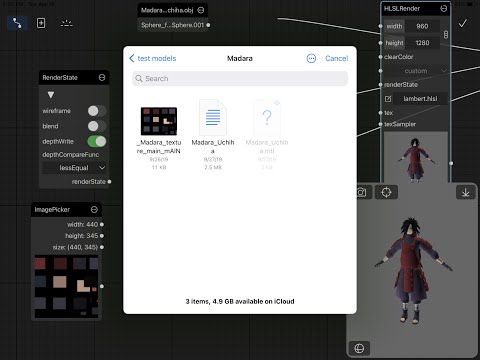The width and height of the screenshot is (480, 360).
Task: Click the crosshair recenter icon in preview
Action: point(386,192)
